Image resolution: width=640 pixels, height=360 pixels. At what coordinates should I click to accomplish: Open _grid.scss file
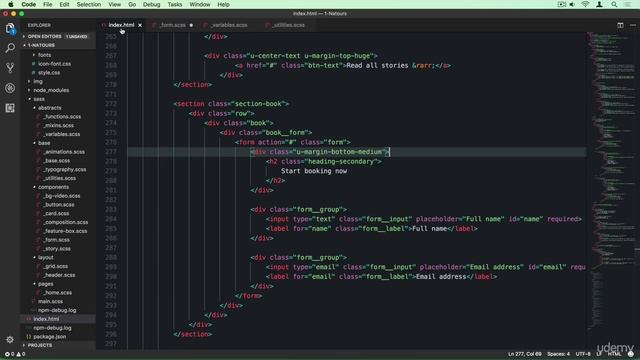pyautogui.click(x=56, y=266)
